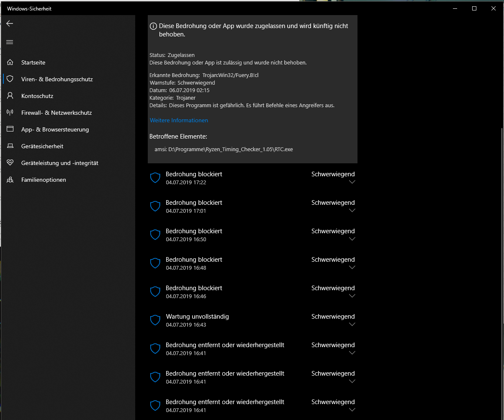The image size is (504, 420).
Task: Click shield icon for threat at 16:46
Action: (x=155, y=292)
